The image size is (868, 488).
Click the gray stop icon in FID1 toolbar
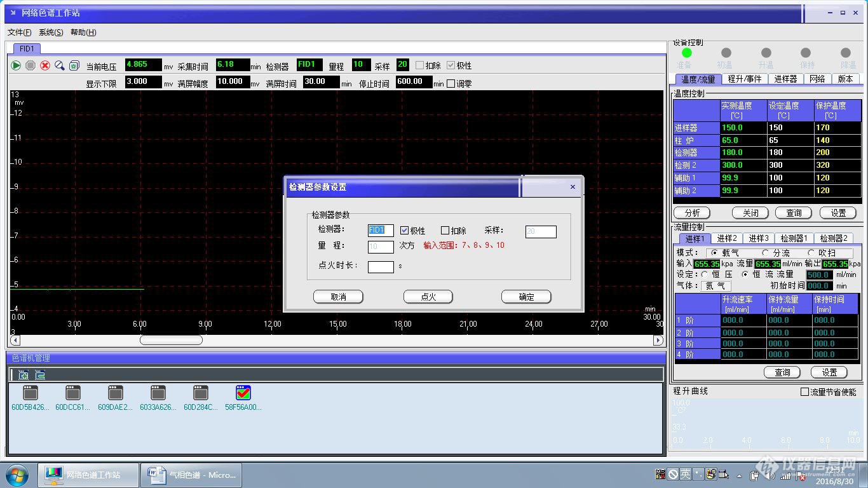pyautogui.click(x=31, y=65)
